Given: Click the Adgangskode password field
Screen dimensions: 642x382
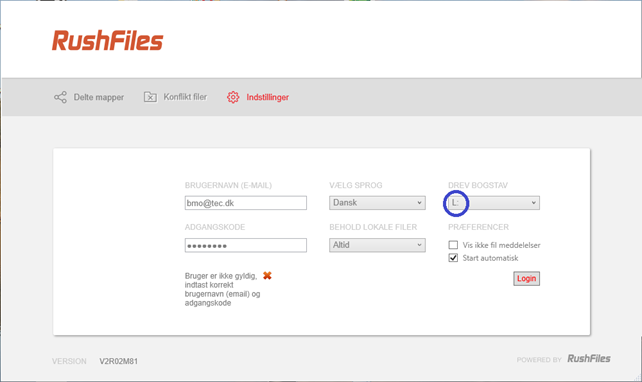Looking at the screenshot, I should click(x=246, y=245).
